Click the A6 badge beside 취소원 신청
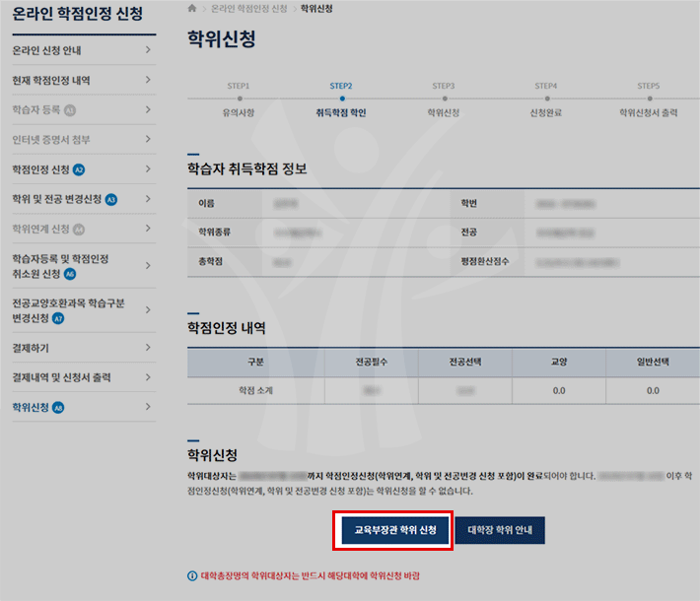Screen dimensions: 700x601 pyautogui.click(x=69, y=274)
